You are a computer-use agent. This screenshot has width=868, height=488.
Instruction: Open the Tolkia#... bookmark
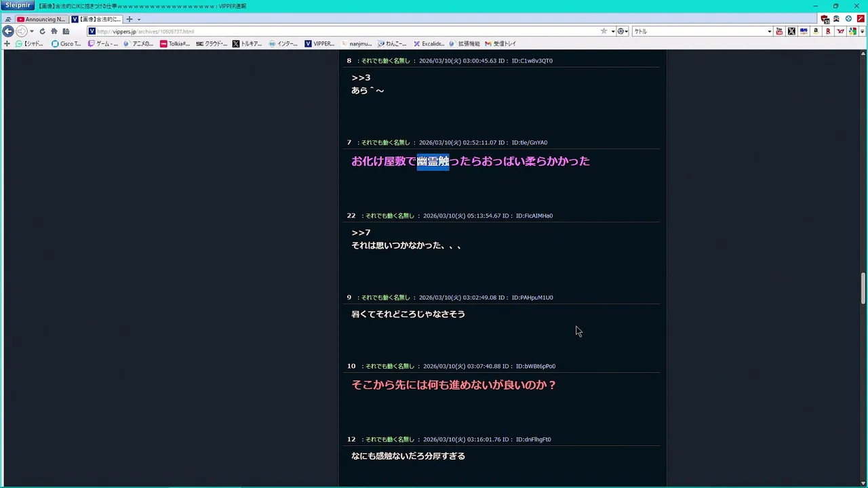(175, 43)
